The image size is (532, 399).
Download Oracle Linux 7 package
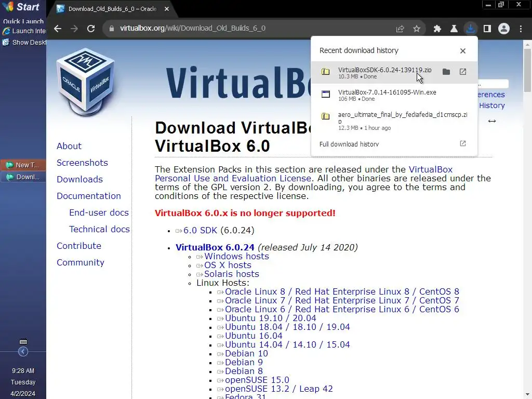(x=342, y=300)
